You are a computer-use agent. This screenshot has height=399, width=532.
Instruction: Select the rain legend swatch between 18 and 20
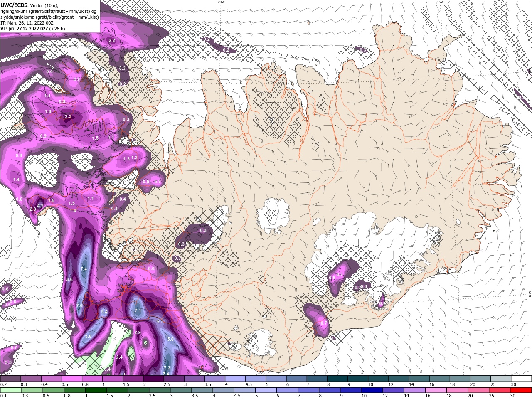[x=457, y=390]
